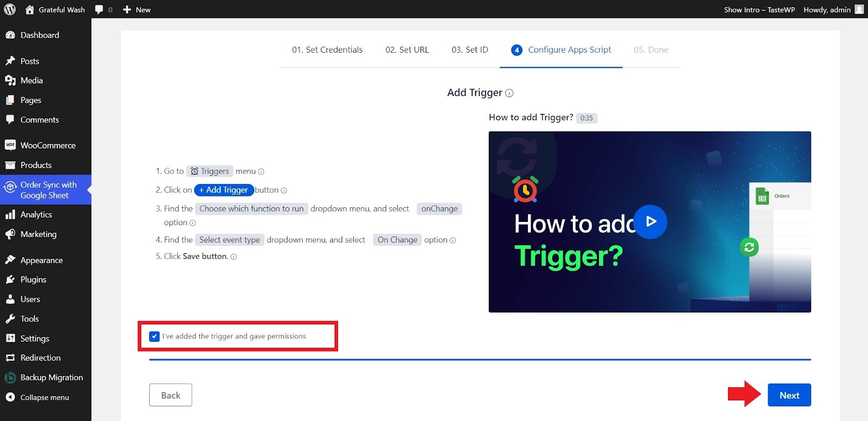Play the How to add Trigger video

650,221
